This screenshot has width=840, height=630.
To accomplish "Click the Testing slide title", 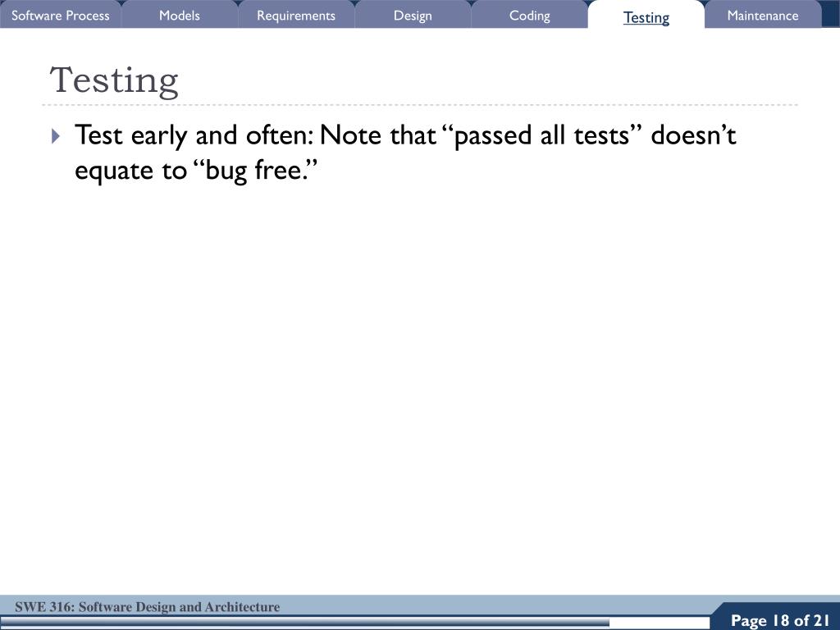I will click(113, 81).
